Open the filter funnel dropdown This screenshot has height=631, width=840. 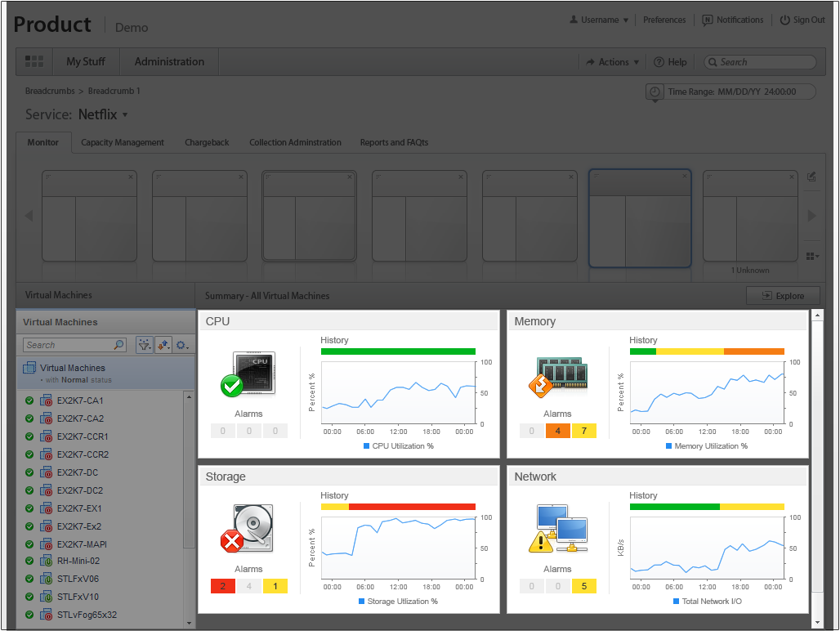click(145, 345)
